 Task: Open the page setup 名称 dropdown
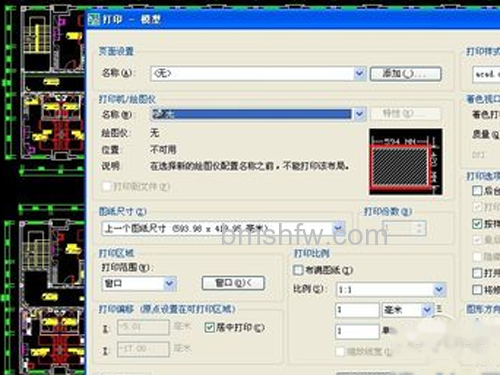(x=259, y=73)
